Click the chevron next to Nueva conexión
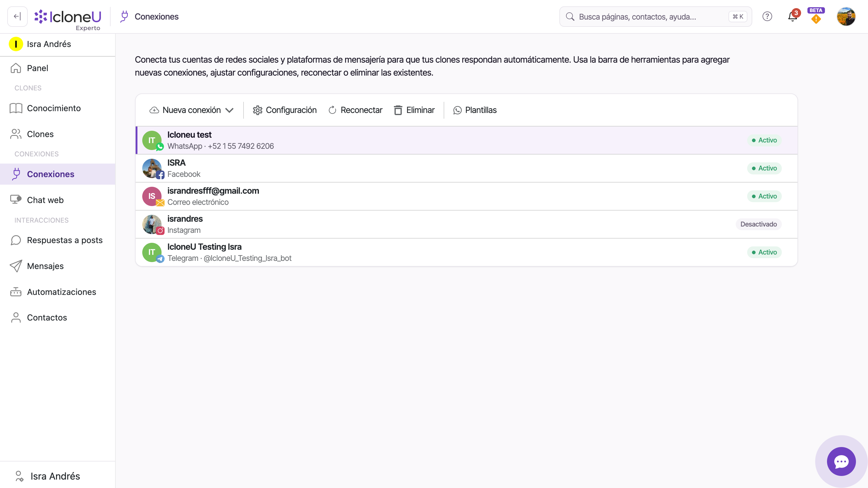Screen dimensions: 868x488 coord(229,110)
